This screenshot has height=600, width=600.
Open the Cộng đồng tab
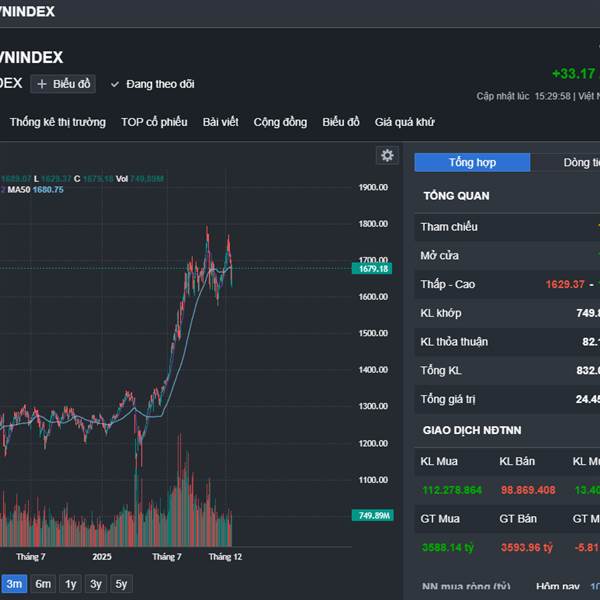click(x=280, y=122)
